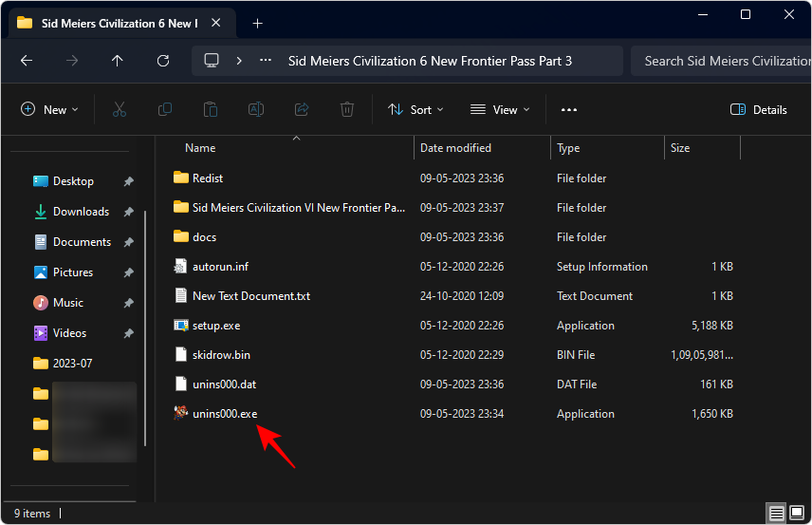Sort files by Date modified column
This screenshot has width=812, height=525.
455,148
